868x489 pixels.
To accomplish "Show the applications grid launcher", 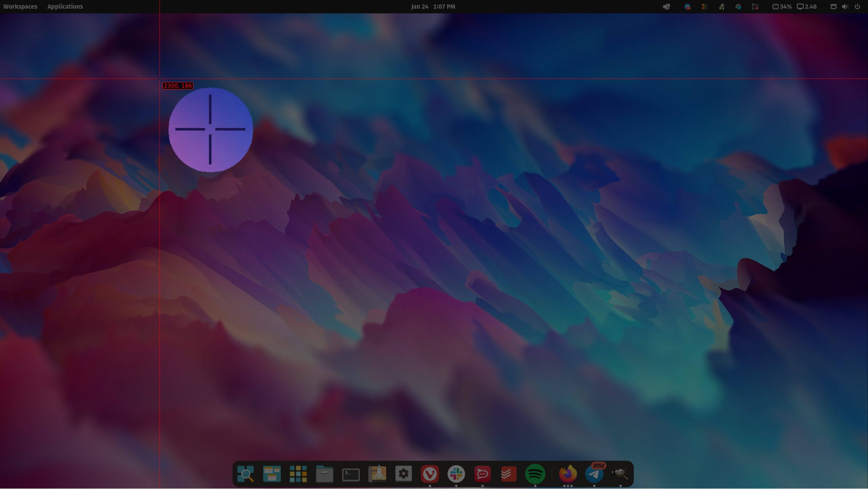I will (298, 474).
